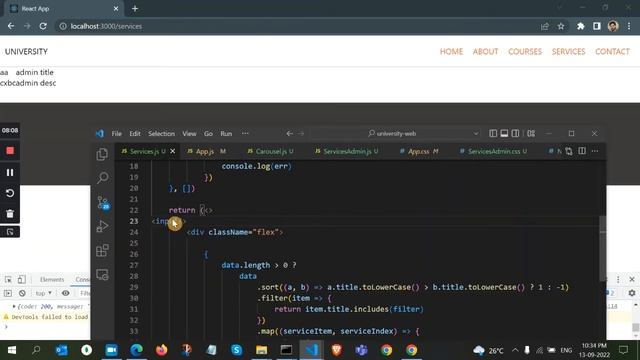This screenshot has height=360, width=640.
Task: Open the Edit menu in VS Code
Action: pos(135,133)
